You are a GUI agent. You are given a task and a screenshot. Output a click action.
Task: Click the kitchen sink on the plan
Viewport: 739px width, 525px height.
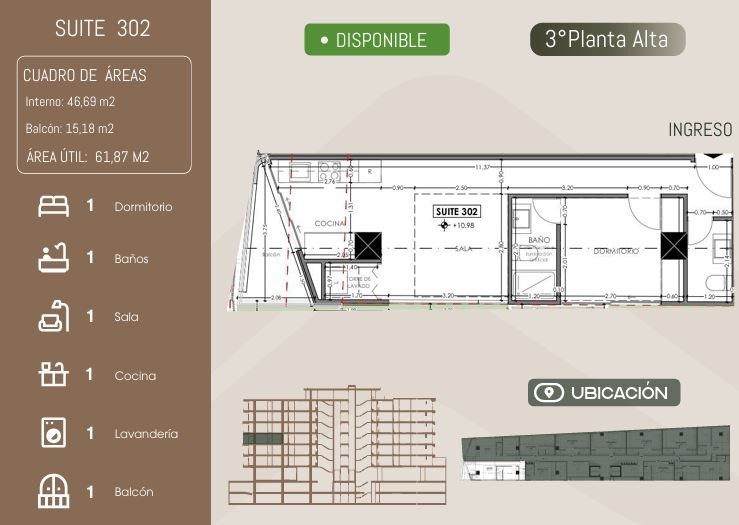[x=300, y=172]
